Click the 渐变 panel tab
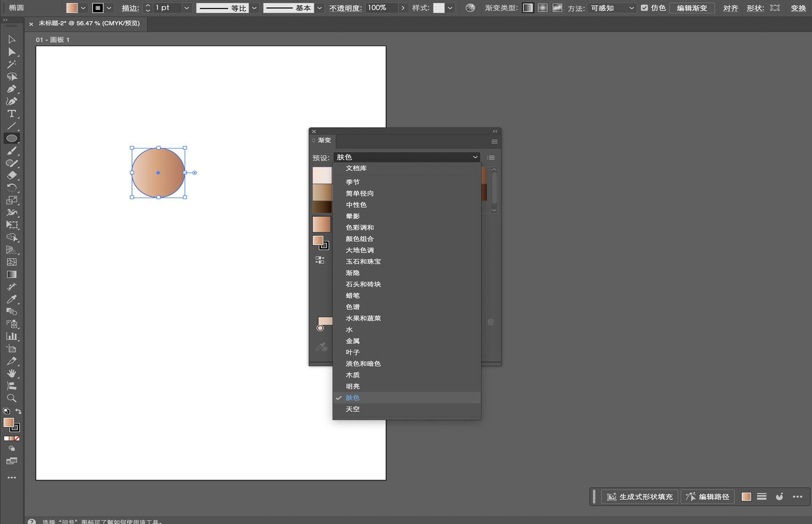 (324, 140)
